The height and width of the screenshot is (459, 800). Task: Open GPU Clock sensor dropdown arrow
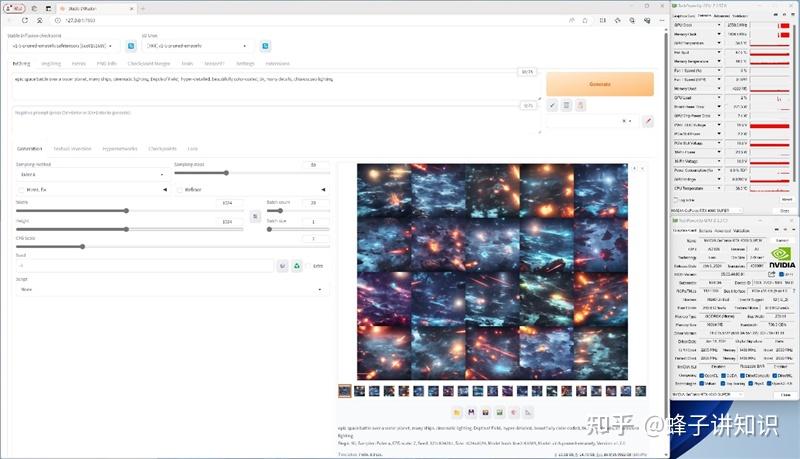coord(719,25)
